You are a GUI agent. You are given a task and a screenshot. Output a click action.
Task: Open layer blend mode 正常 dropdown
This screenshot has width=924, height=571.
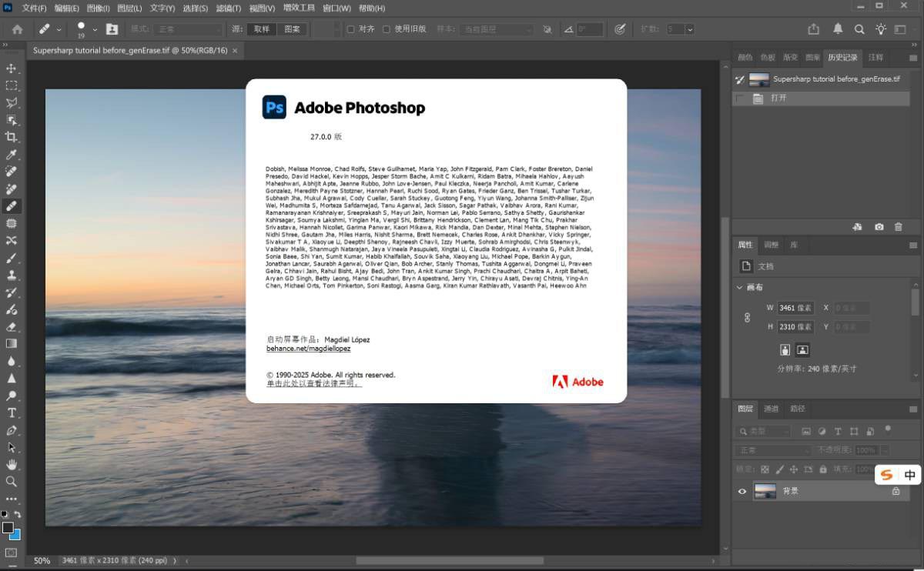pos(774,450)
